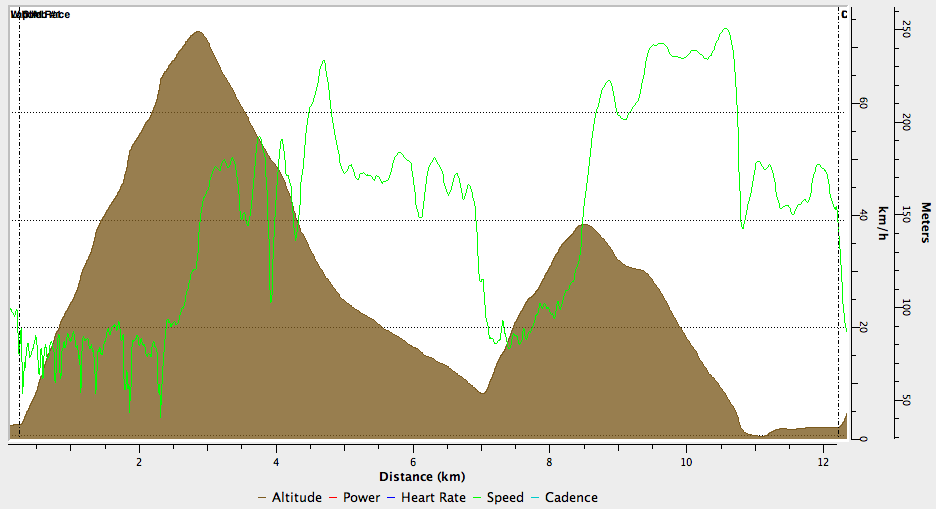This screenshot has height=509, width=936.
Task: Click the Altitude legend entry
Action: coord(290,497)
